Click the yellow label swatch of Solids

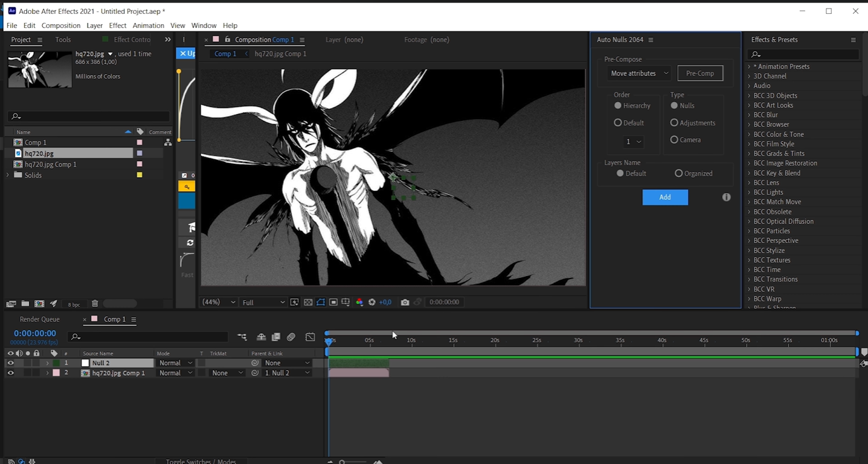pyautogui.click(x=140, y=175)
